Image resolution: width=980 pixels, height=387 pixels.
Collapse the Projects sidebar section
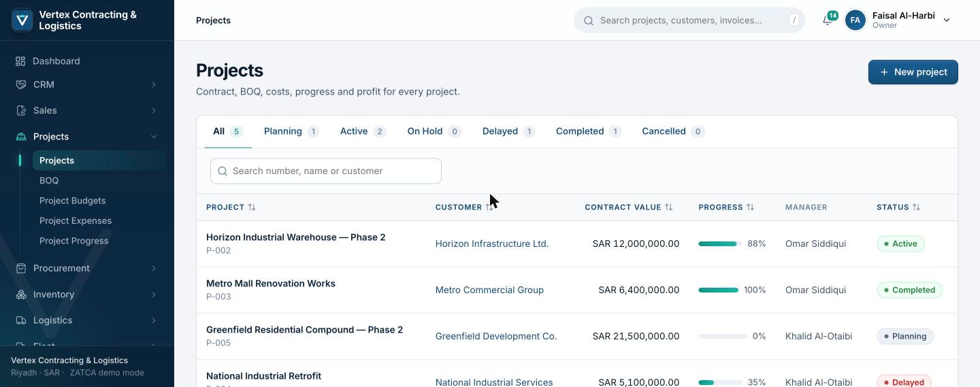click(x=153, y=137)
